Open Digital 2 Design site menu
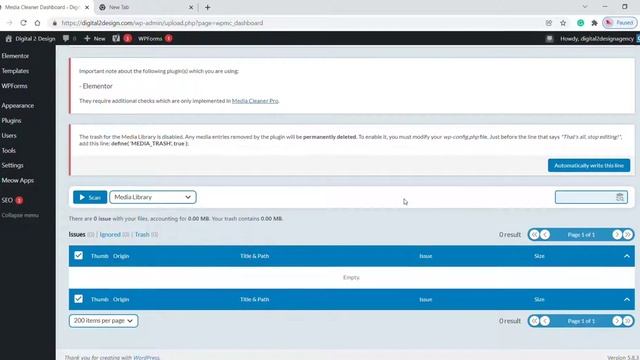The height and width of the screenshot is (360, 640). coord(31,38)
